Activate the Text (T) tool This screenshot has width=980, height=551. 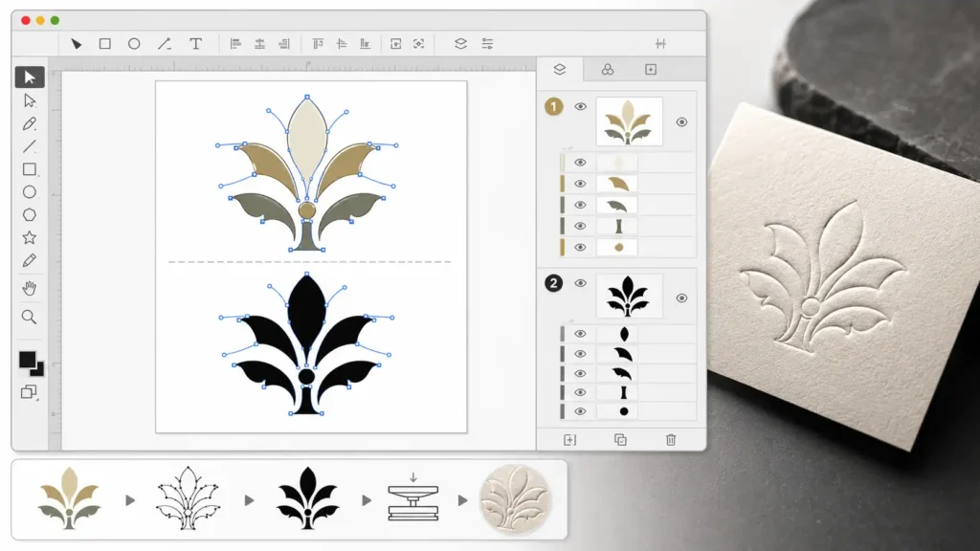pyautogui.click(x=195, y=44)
